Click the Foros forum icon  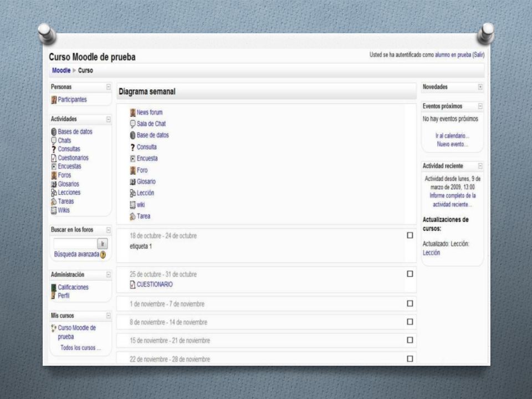coord(54,176)
